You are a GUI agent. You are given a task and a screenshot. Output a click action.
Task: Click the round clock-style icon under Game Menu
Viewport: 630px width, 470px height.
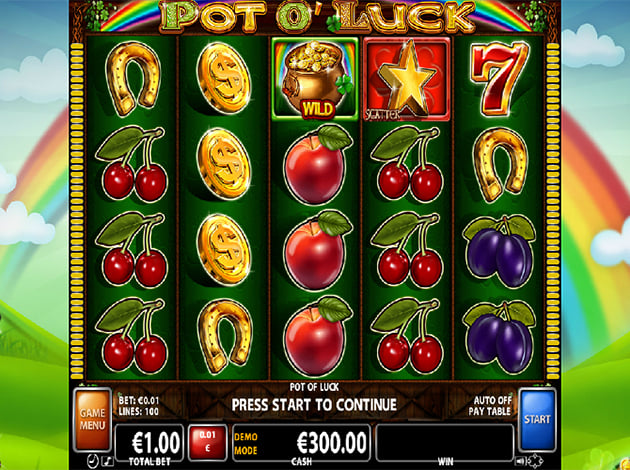tap(93, 461)
